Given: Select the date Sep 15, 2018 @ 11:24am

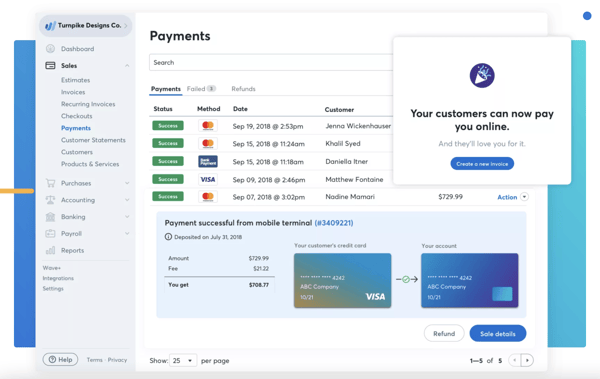Looking at the screenshot, I should tap(269, 144).
